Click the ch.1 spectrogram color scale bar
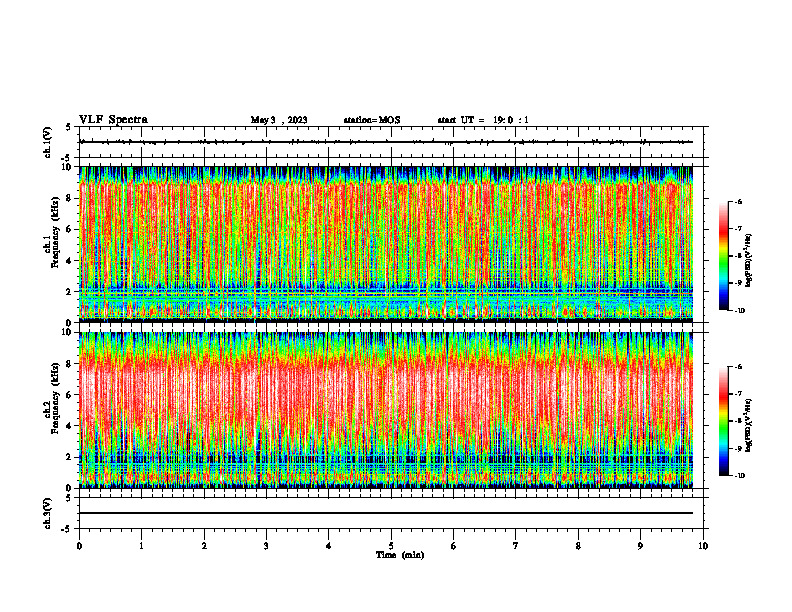The height and width of the screenshot is (612, 792). (x=723, y=256)
